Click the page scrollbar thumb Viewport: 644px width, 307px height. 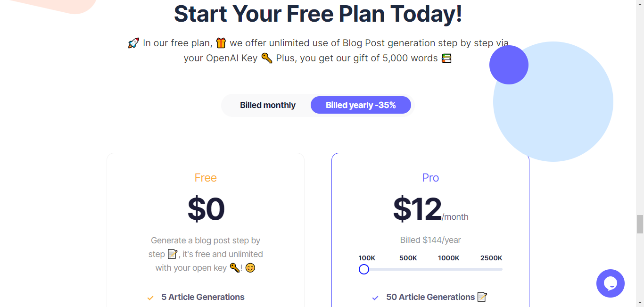(x=640, y=224)
